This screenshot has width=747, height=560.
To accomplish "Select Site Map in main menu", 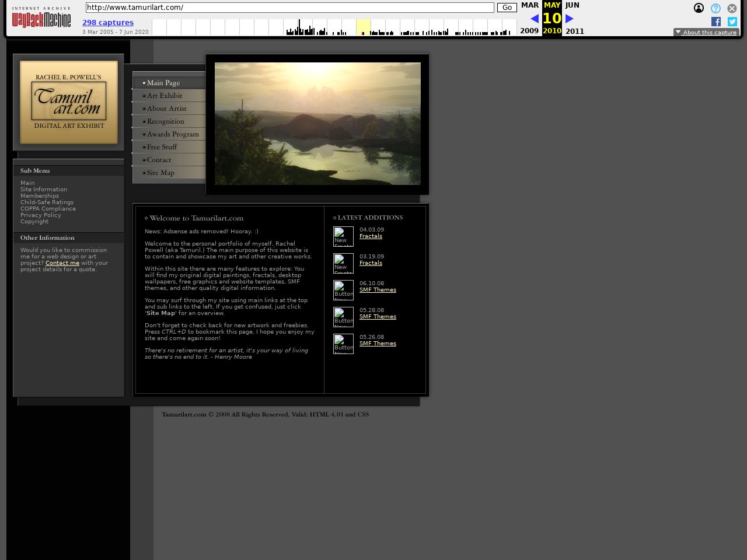I will [x=160, y=173].
